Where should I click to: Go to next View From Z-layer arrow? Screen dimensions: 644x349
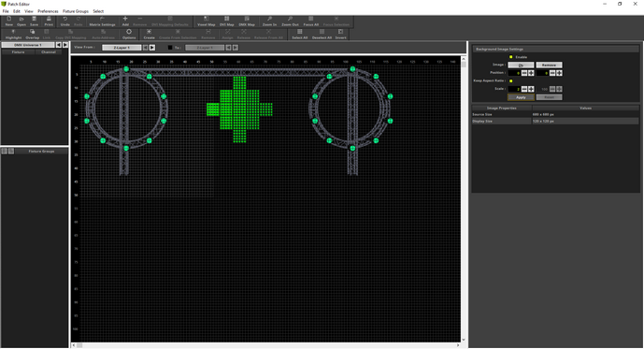(x=152, y=48)
